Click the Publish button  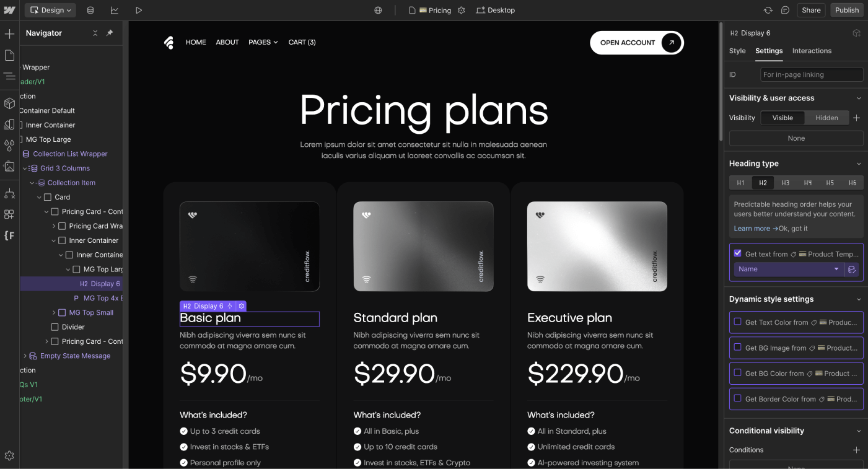pos(847,10)
